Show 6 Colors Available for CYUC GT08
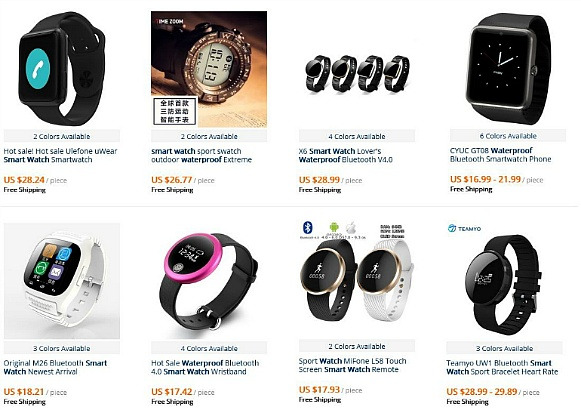This screenshot has height=410, width=581. pyautogui.click(x=508, y=136)
